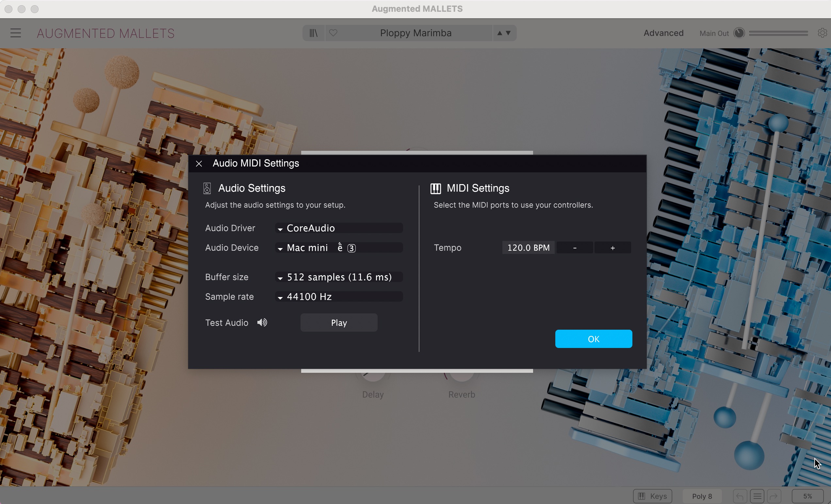
Task: Click the 5% CPU meter
Action: pyautogui.click(x=807, y=496)
